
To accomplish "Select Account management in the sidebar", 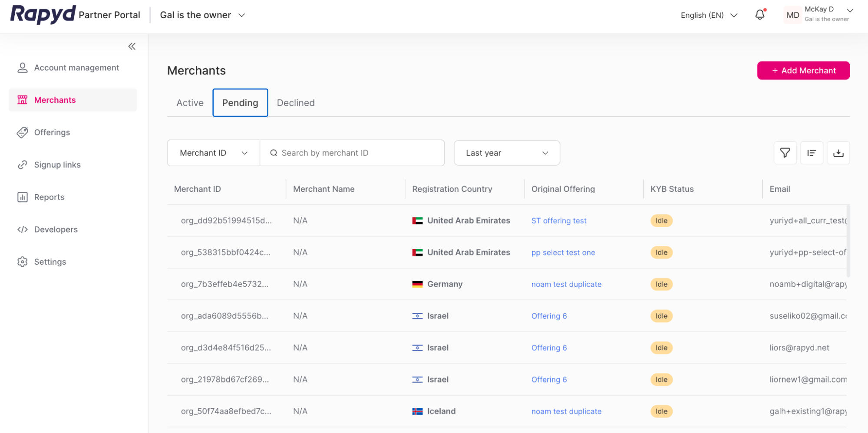I will pos(76,67).
